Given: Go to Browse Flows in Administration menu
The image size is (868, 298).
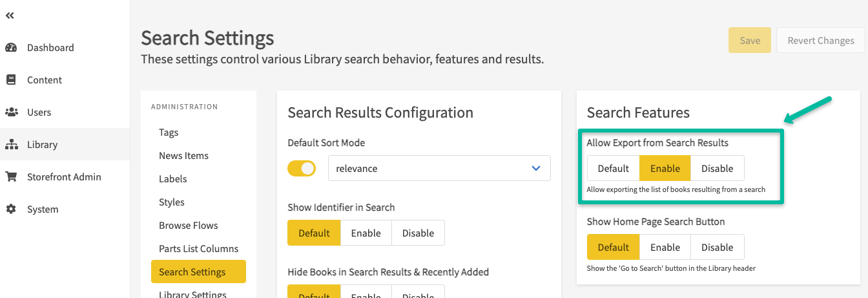Looking at the screenshot, I should (x=188, y=225).
